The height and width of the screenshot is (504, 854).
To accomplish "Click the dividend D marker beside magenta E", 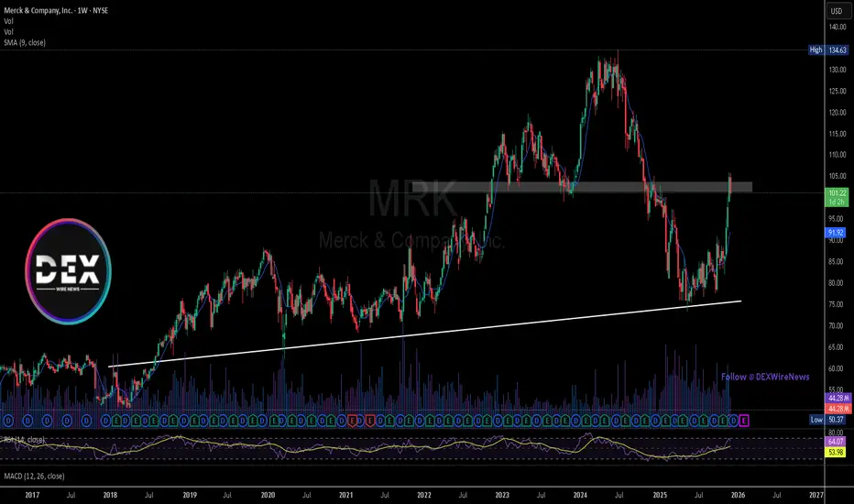I will (734, 421).
